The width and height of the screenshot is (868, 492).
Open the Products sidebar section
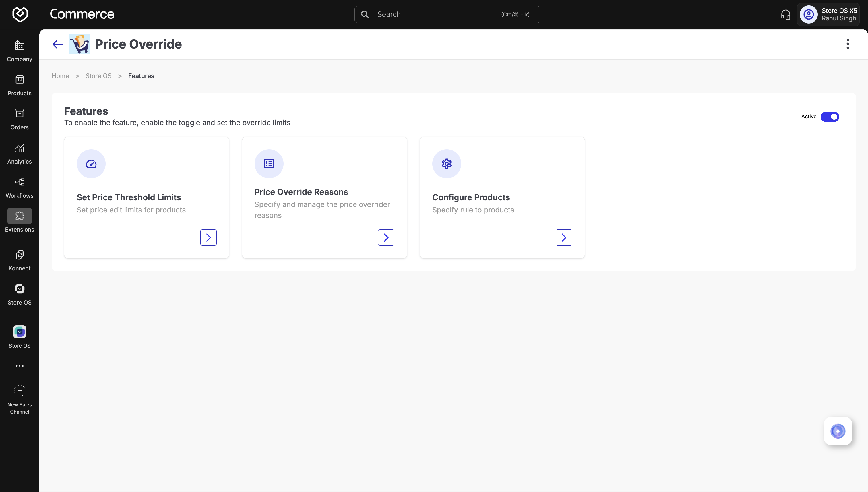click(x=20, y=86)
